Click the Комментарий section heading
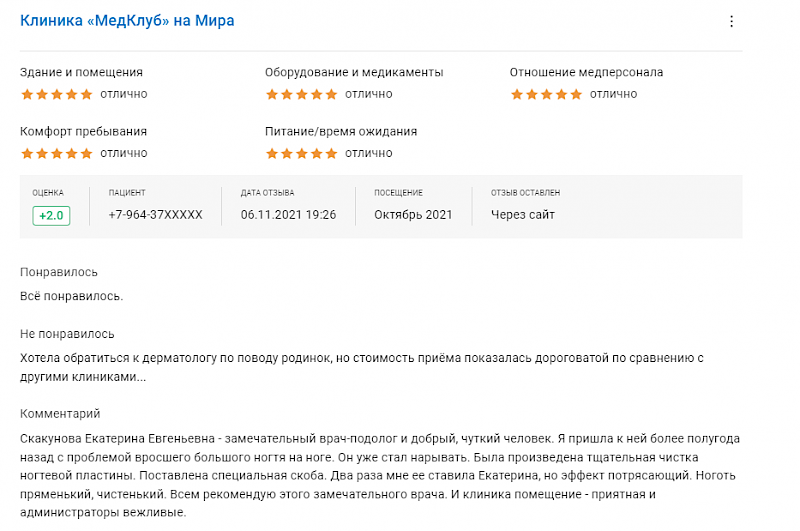This screenshot has width=800, height=531. click(60, 414)
